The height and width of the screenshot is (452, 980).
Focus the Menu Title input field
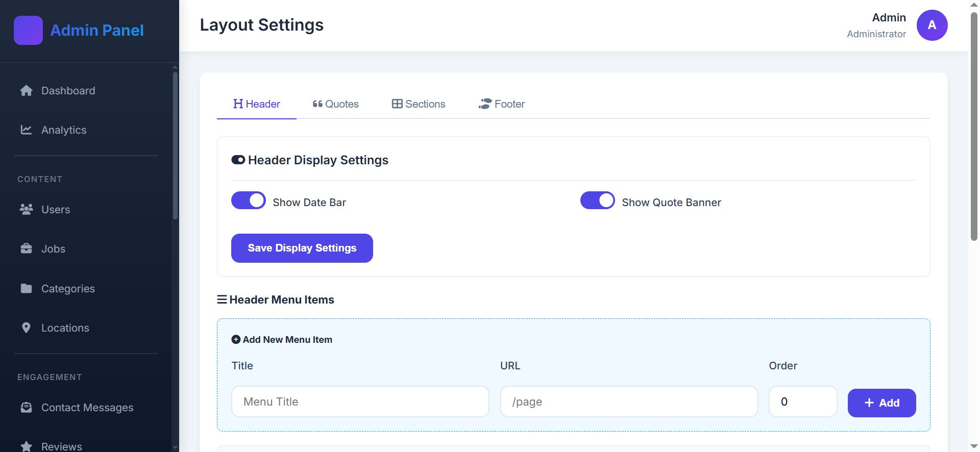pos(360,401)
